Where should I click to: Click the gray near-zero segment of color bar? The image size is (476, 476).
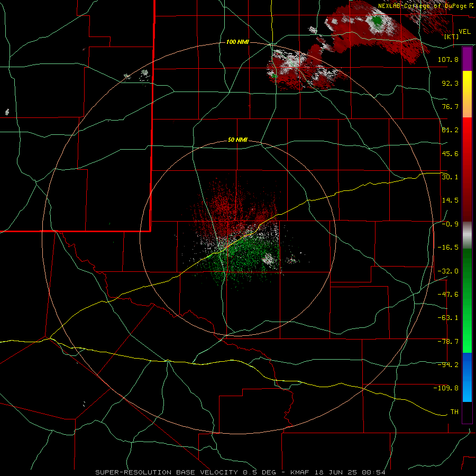click(467, 235)
